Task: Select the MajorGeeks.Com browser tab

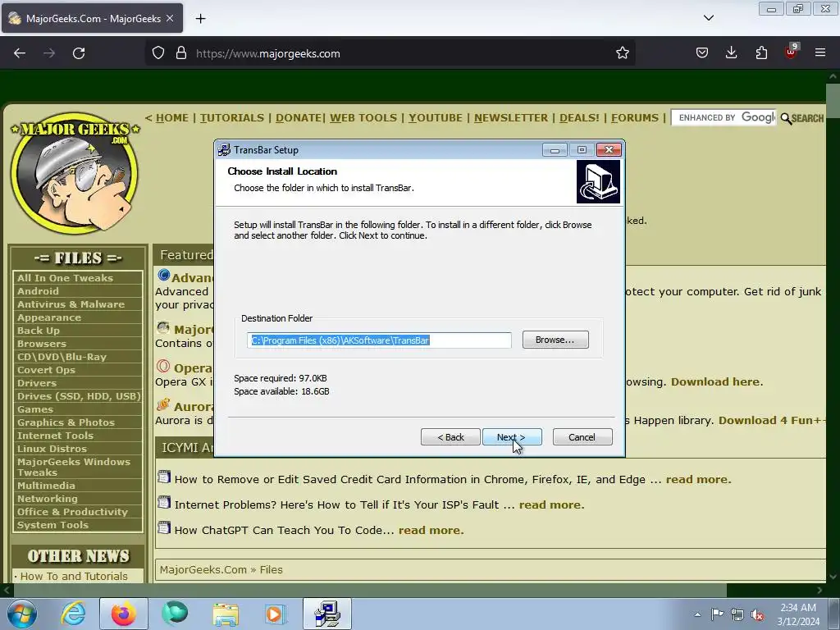Action: [x=92, y=18]
